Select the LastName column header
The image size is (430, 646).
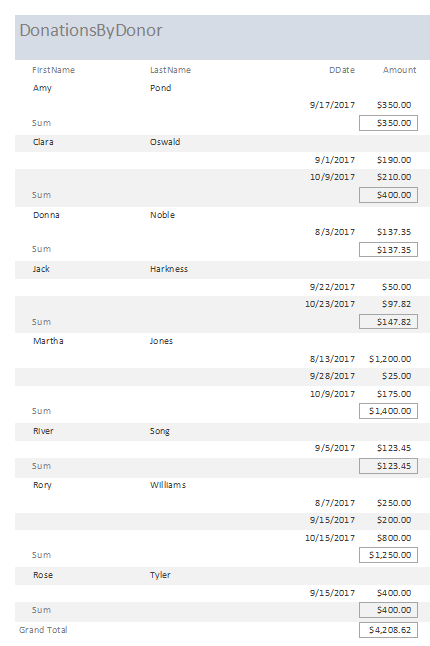[171, 70]
